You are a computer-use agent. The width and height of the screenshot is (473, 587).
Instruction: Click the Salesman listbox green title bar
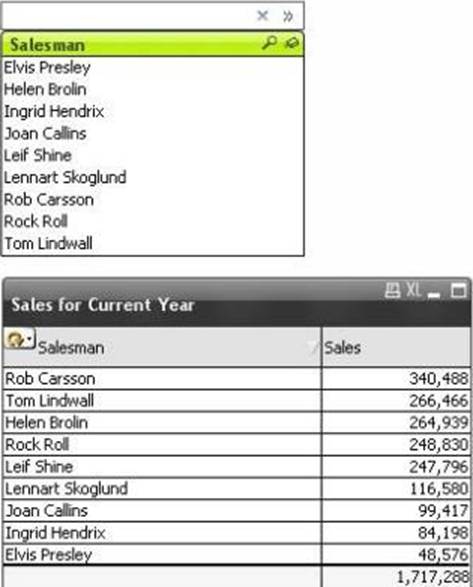pos(153,44)
